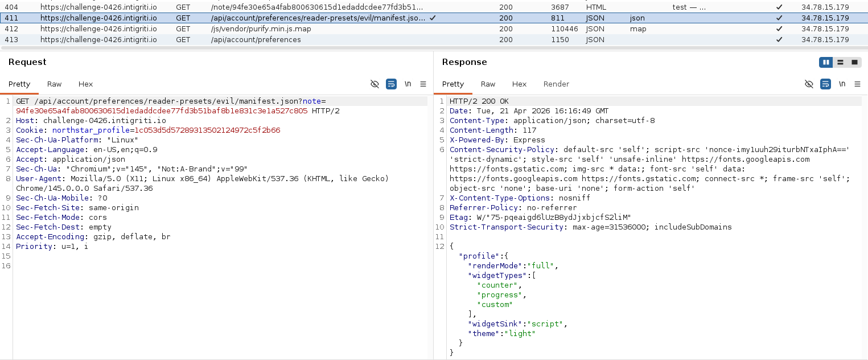Click "theme":"light" in JSON body
This screenshot has width=868, height=360.
502,333
